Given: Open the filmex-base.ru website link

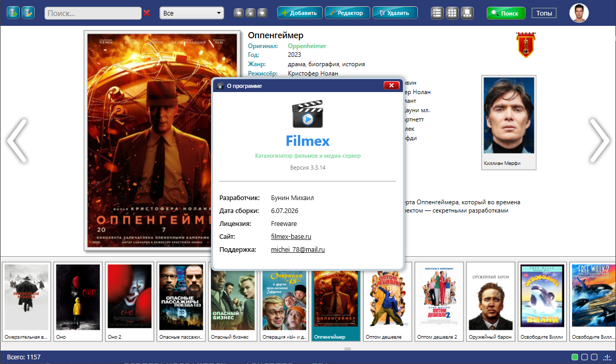Looking at the screenshot, I should [x=291, y=236].
